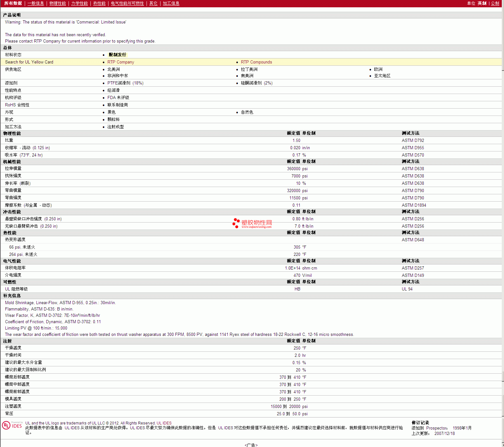Image resolution: width=504 pixels, height=447 pixels.
Task: Switch to the 力学性能 tab
Action: tap(80, 3)
